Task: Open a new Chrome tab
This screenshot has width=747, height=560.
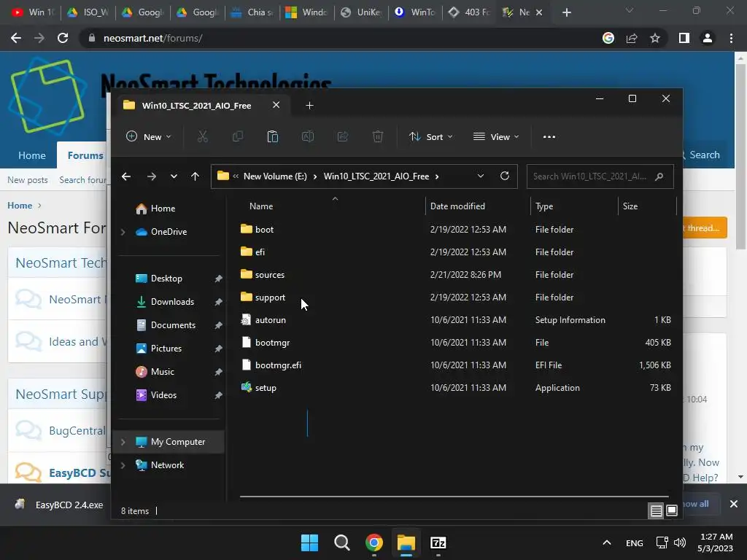Action: (566, 12)
